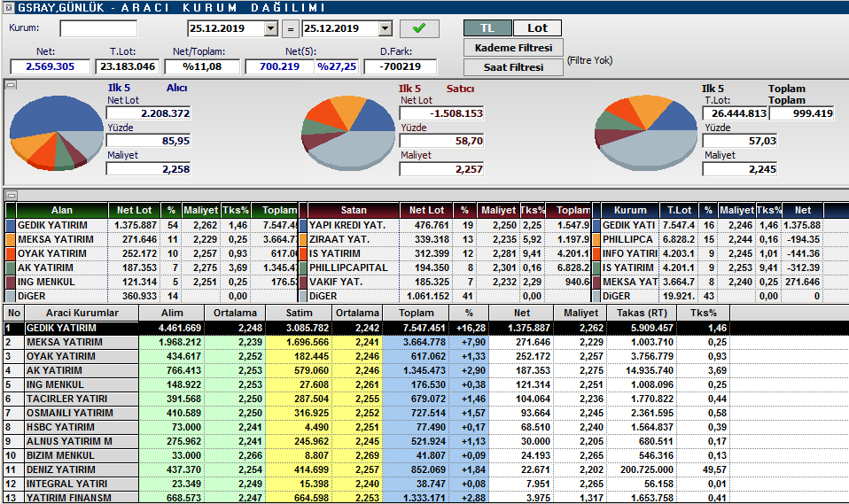Click the İlk 5 Alıcı pie chart
Screen dimensions: 849x504
click(57, 133)
